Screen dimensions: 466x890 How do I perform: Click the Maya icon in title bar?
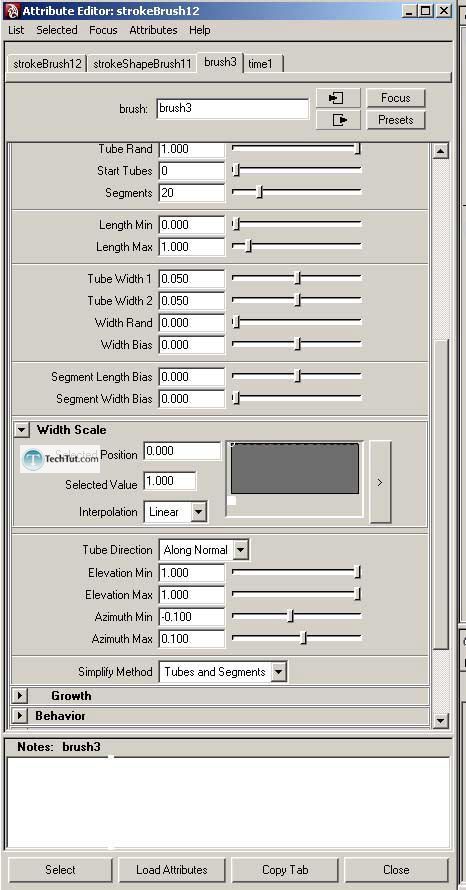point(11,11)
